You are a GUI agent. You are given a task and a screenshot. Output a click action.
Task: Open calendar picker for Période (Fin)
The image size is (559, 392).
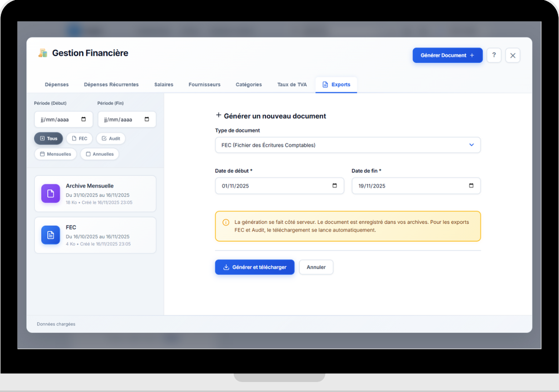(x=147, y=119)
